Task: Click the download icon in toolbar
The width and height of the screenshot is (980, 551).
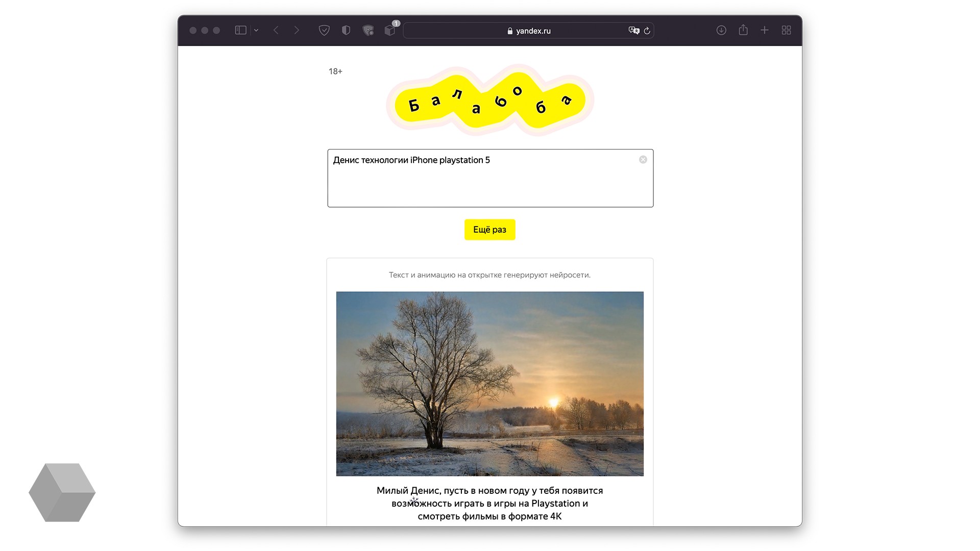Action: (x=721, y=30)
